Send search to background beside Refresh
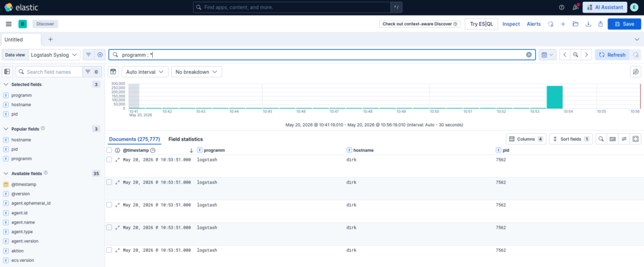This screenshot has width=644, height=267. point(635,55)
